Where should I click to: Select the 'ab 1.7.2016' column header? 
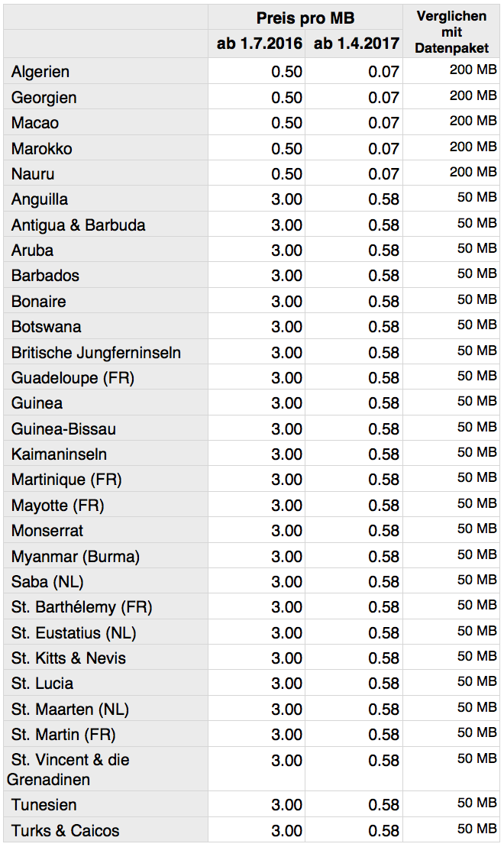[259, 44]
